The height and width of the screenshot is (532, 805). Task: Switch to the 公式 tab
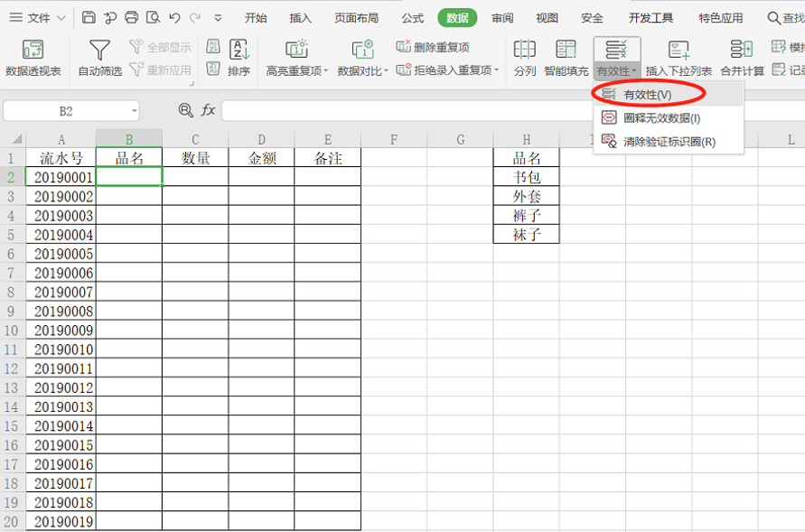(413, 18)
